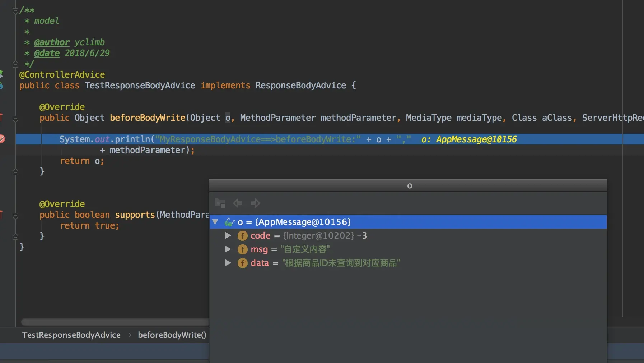The width and height of the screenshot is (644, 363).
Task: Click the popup title bar labeled o
Action: pyautogui.click(x=408, y=185)
